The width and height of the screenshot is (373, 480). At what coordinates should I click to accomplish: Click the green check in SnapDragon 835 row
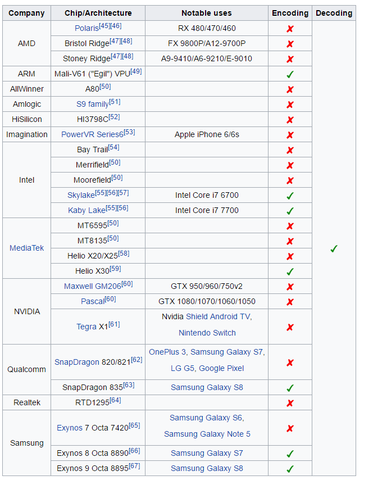point(290,388)
